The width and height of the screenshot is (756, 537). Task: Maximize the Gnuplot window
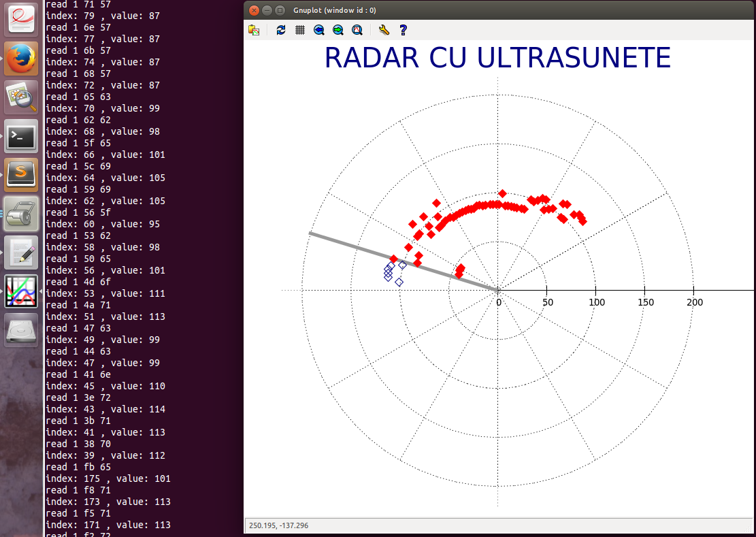click(x=280, y=10)
